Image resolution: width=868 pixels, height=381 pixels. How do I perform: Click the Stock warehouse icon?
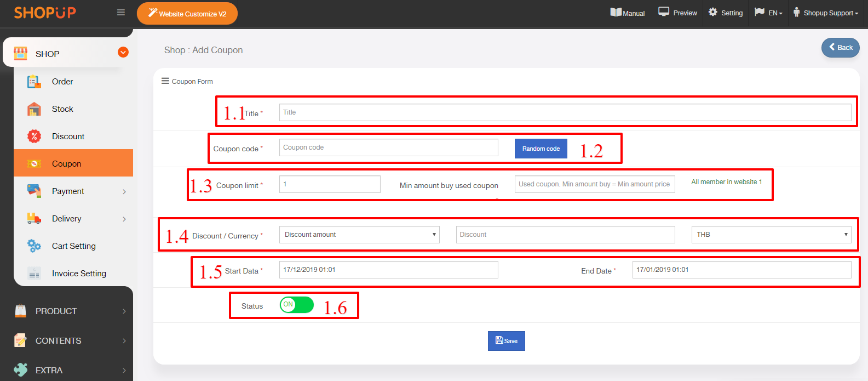click(x=34, y=109)
